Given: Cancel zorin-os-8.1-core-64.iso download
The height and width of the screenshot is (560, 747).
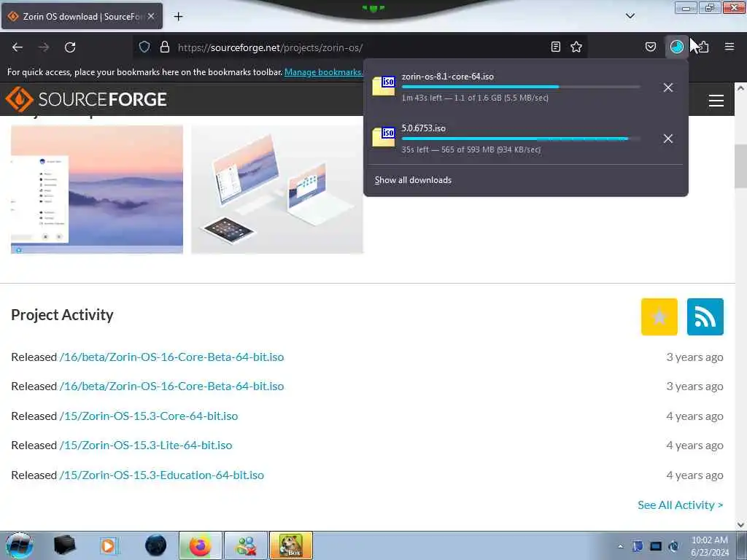Looking at the screenshot, I should (x=668, y=87).
